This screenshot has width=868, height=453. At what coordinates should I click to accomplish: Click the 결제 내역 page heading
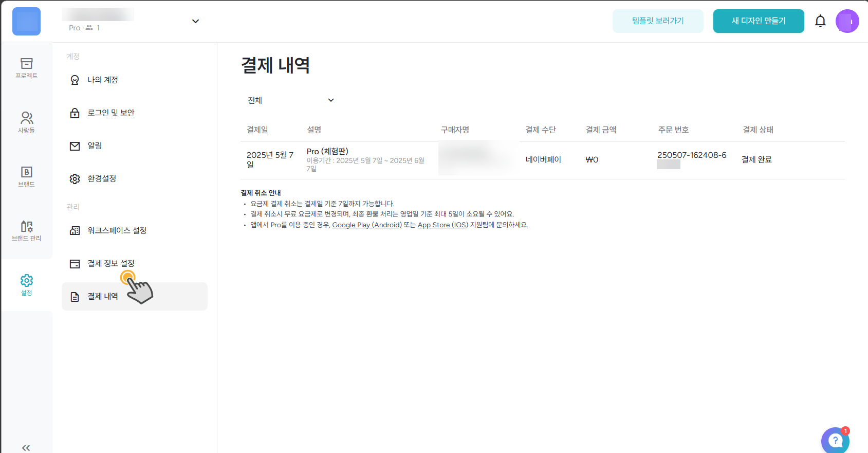click(x=275, y=65)
